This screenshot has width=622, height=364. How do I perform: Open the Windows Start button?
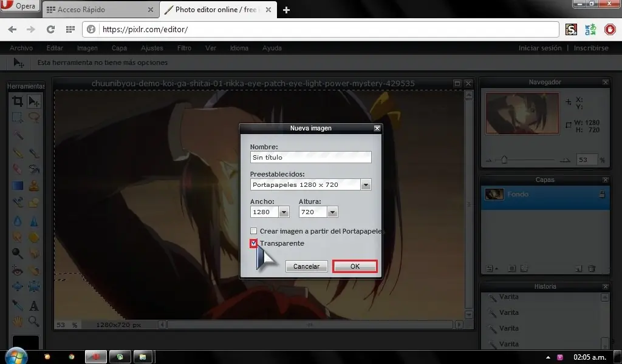16,356
